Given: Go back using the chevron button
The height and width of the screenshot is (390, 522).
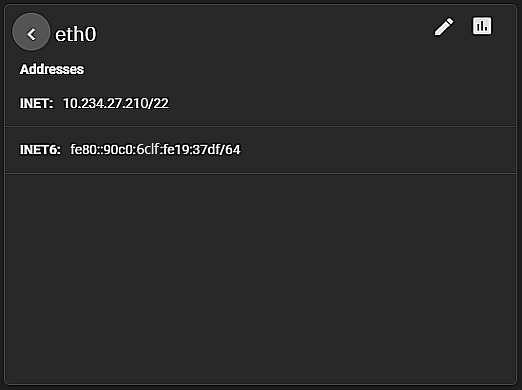Looking at the screenshot, I should point(31,34).
